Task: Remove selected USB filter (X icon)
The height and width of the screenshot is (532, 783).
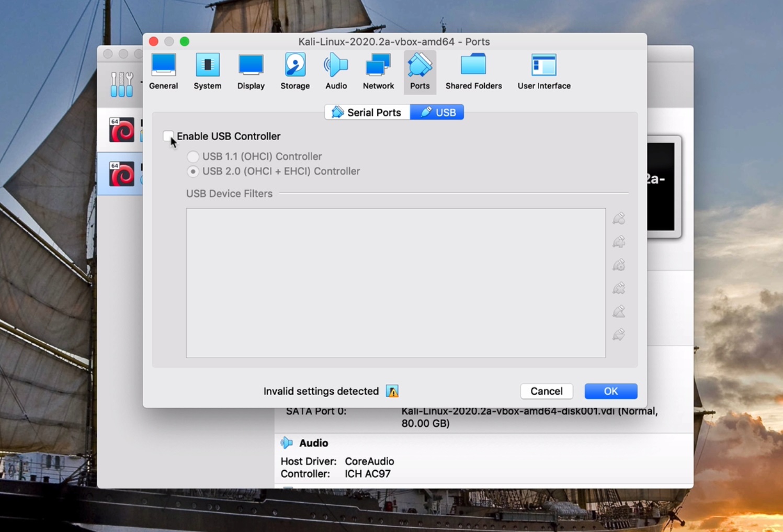Action: pyautogui.click(x=619, y=288)
